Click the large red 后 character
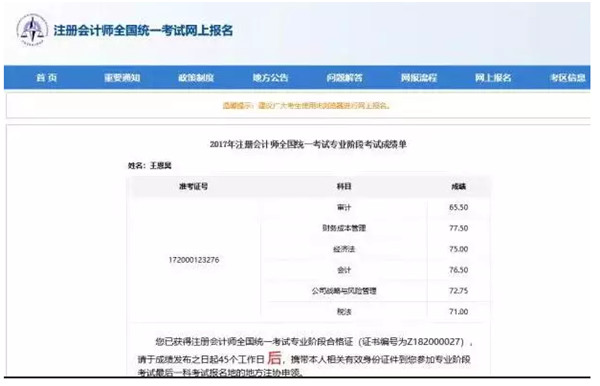The width and height of the screenshot is (600, 386). pos(275,358)
